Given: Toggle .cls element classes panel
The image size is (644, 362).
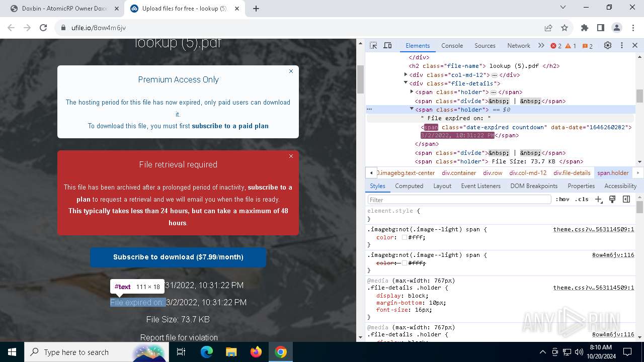Looking at the screenshot, I should pos(582,199).
